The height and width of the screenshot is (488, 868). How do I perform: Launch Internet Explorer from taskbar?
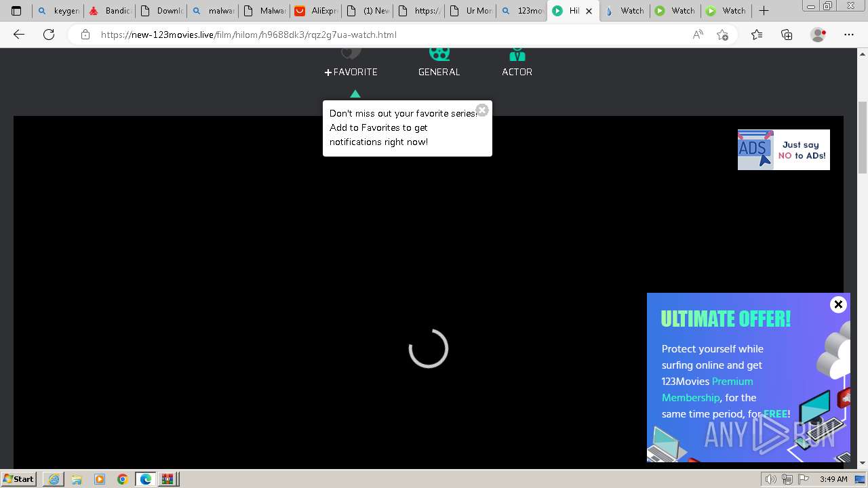click(54, 479)
